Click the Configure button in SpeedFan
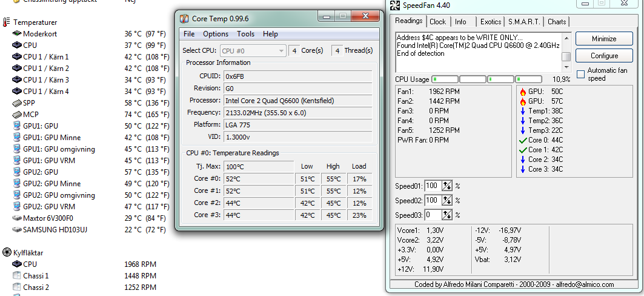This screenshot has height=296, width=644. 604,56
